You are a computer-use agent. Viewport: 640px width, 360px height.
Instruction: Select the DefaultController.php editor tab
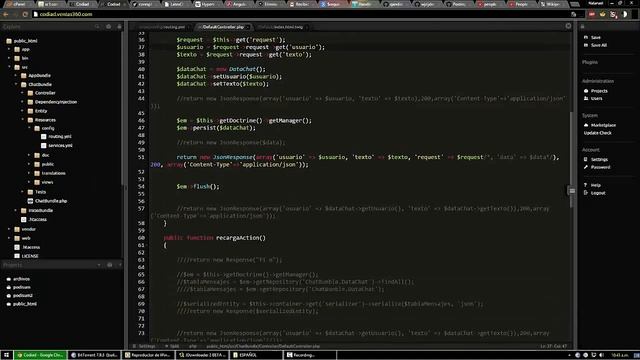click(223, 27)
